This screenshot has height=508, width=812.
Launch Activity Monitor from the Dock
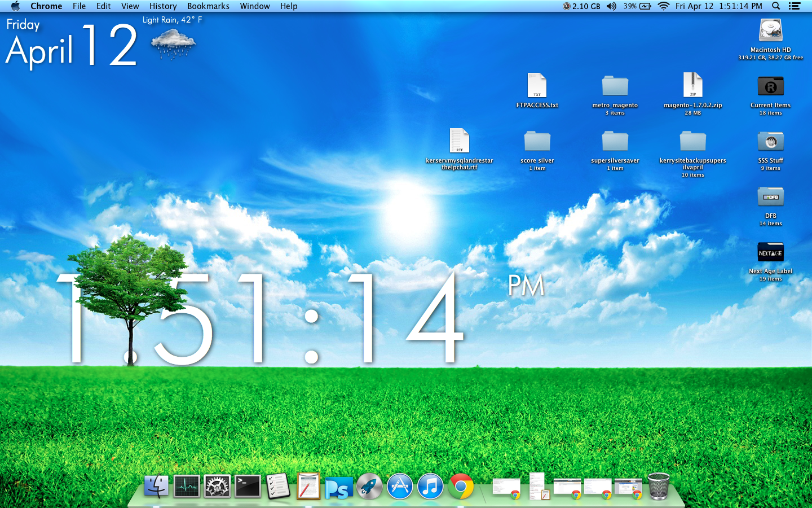coord(187,486)
